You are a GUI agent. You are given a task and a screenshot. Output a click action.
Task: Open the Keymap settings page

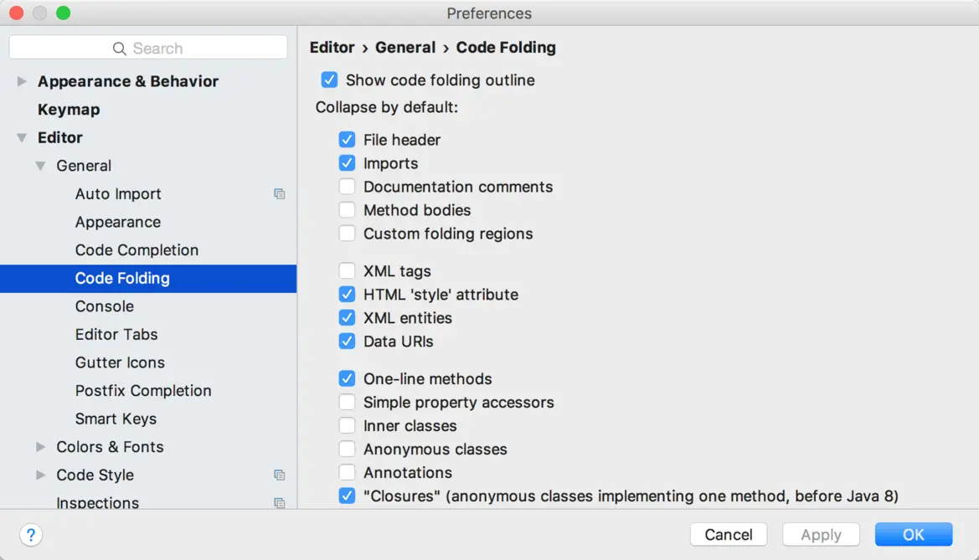point(69,110)
